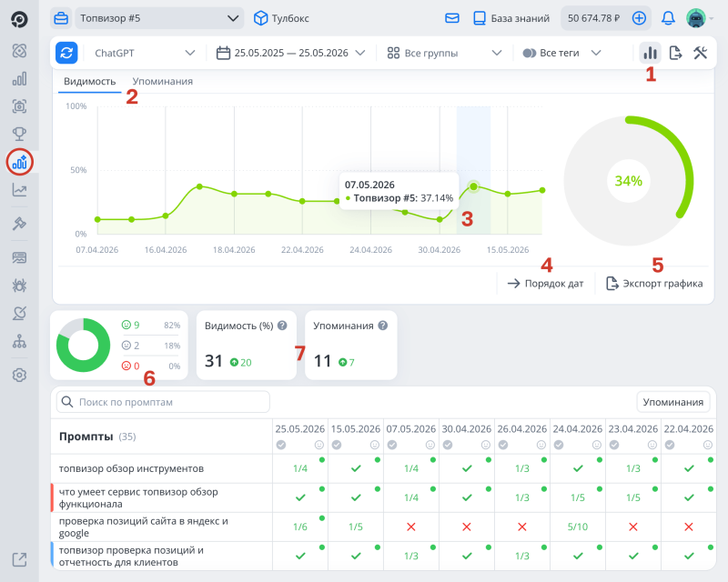Click the Экспорт графика button
Image resolution: width=728 pixels, height=582 pixels.
[654, 283]
